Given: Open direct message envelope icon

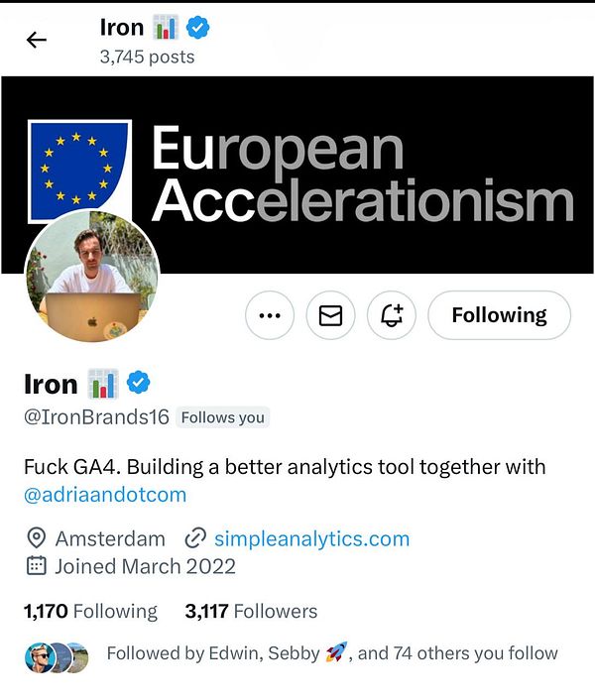Looking at the screenshot, I should 330,315.
